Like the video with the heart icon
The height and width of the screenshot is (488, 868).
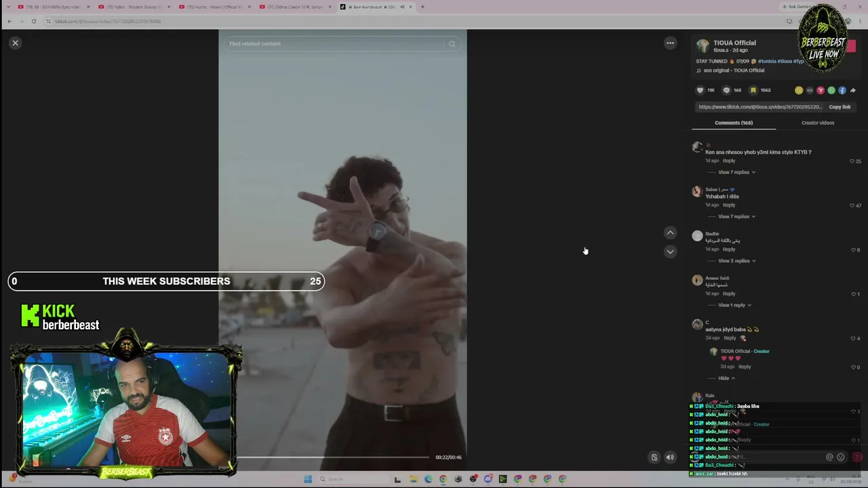[701, 90]
